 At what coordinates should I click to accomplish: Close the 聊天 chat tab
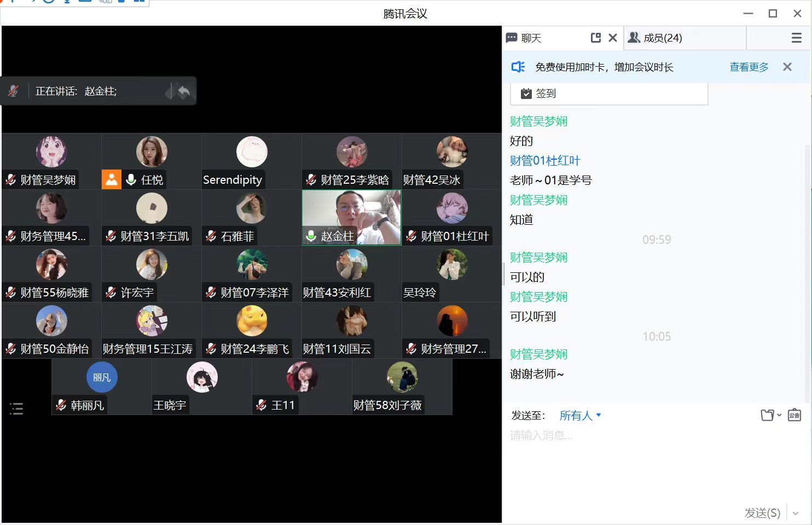(x=613, y=38)
